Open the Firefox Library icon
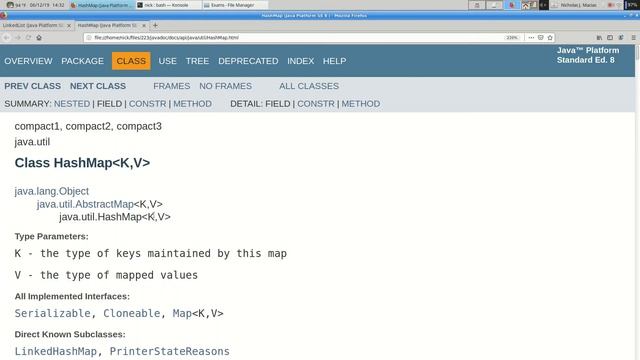640x360 pixels. tap(599, 38)
